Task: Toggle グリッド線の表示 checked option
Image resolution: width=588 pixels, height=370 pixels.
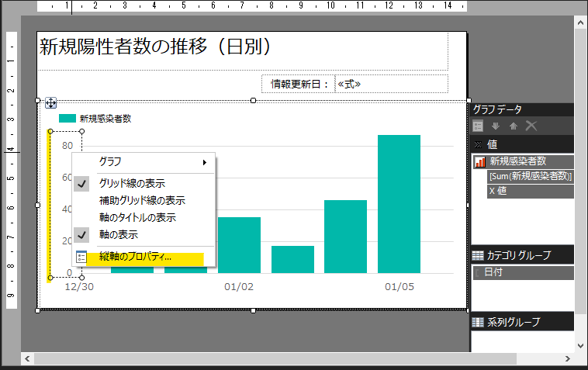Action: tap(132, 183)
